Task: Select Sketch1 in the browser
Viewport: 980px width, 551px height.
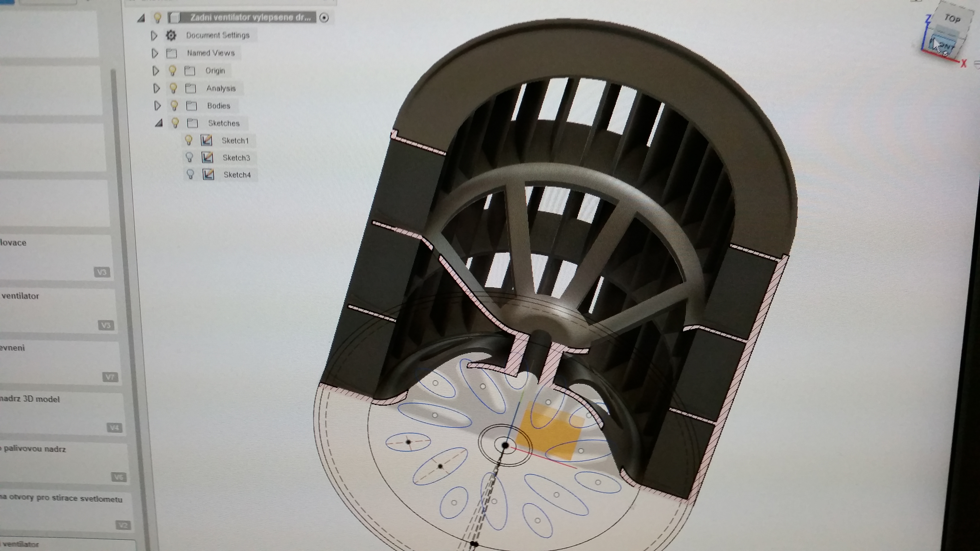Action: point(235,141)
